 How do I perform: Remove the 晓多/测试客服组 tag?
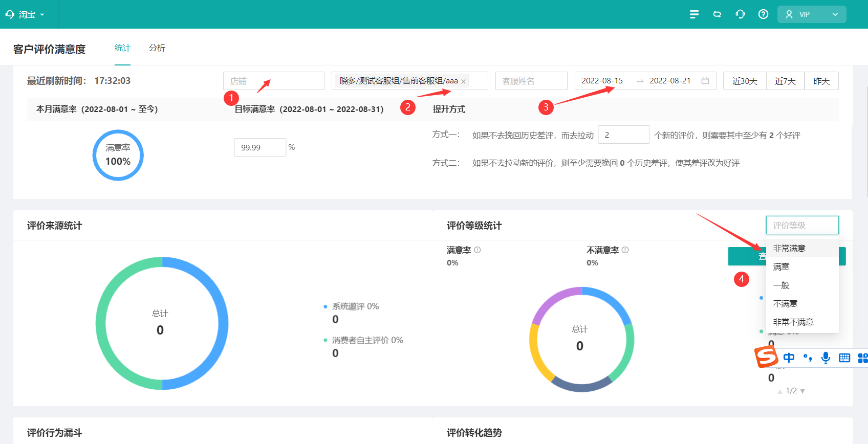(463, 81)
